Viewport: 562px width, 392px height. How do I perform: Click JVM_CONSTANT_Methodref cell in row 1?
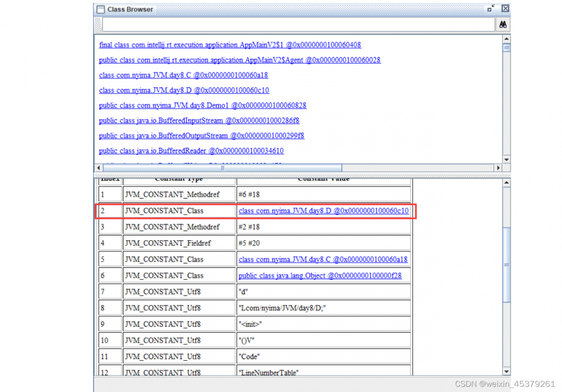179,194
